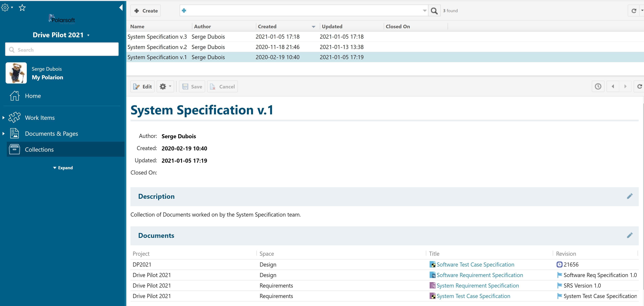The width and height of the screenshot is (644, 306).
Task: Sort the list by Created column
Action: tap(267, 26)
